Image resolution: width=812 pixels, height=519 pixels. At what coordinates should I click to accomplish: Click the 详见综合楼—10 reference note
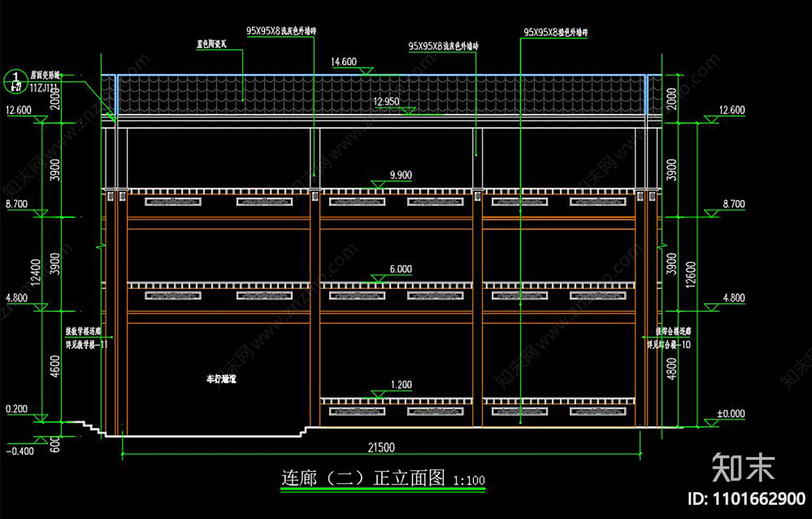coord(669,345)
